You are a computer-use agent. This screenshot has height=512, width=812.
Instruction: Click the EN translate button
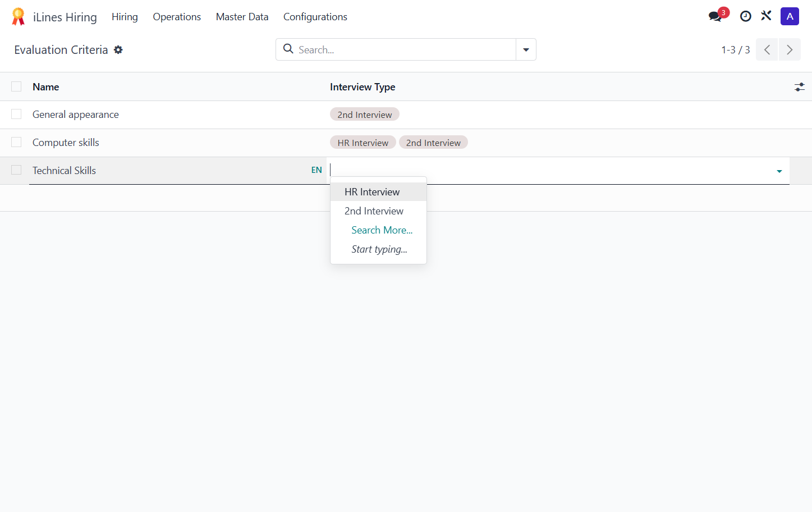tap(316, 170)
